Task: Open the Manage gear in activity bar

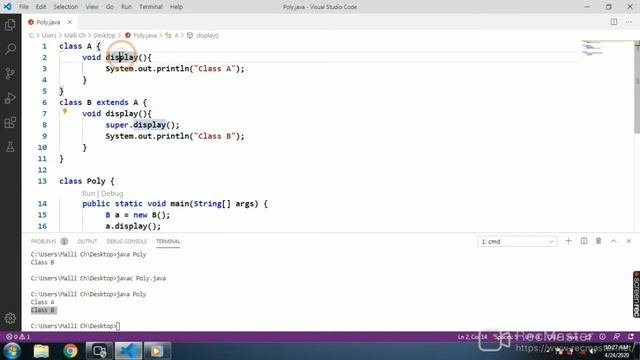Action: 10,318
